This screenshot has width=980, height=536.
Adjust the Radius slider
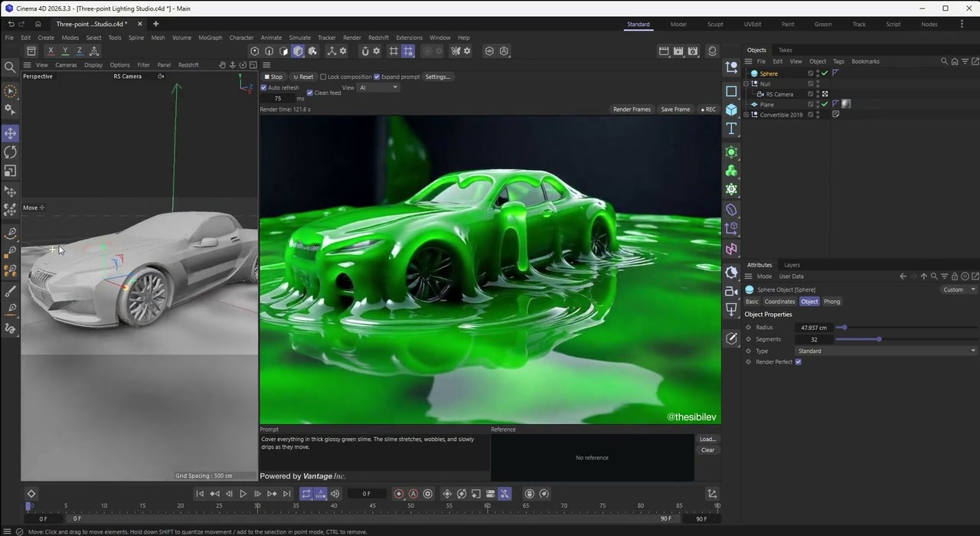coord(905,328)
